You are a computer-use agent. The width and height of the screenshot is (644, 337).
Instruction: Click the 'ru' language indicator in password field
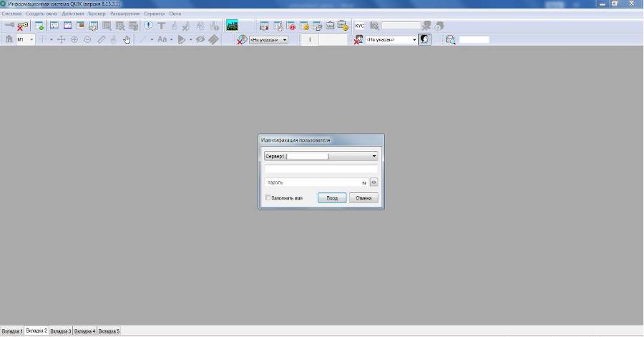tap(364, 182)
